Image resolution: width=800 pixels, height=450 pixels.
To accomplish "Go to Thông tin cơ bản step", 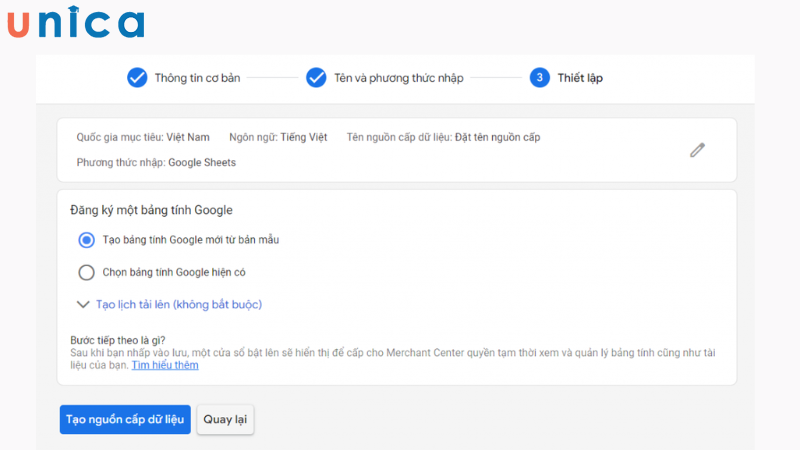I will [197, 78].
